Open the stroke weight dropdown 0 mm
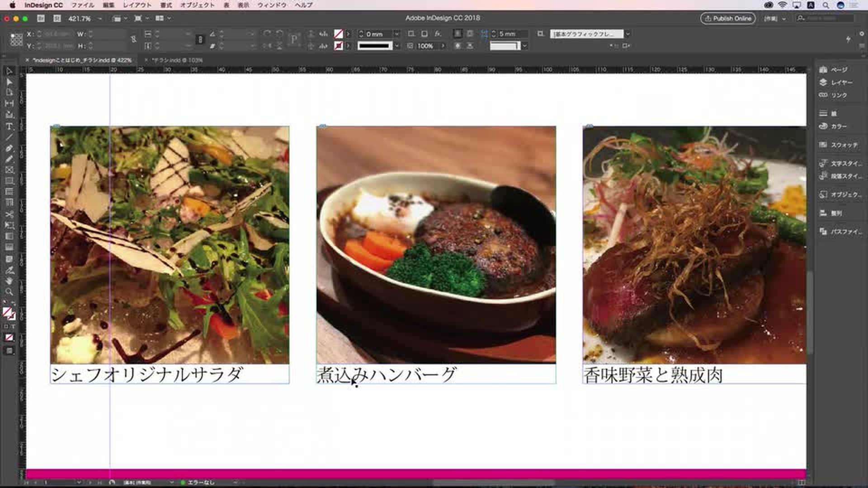Viewport: 868px width, 488px height. (396, 34)
